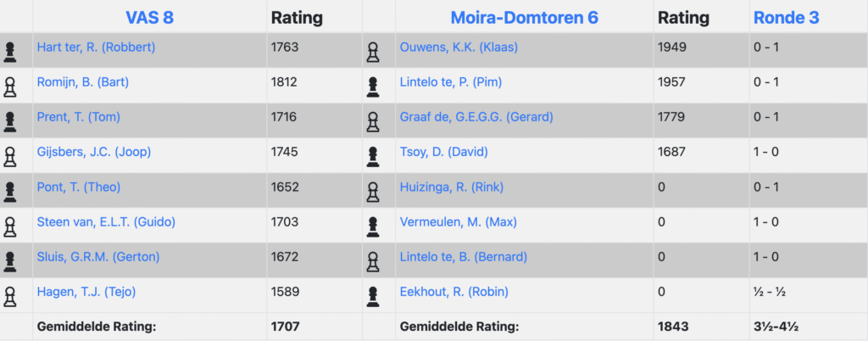Open the Ronde 3 header link
The width and height of the screenshot is (868, 341).
tap(786, 17)
